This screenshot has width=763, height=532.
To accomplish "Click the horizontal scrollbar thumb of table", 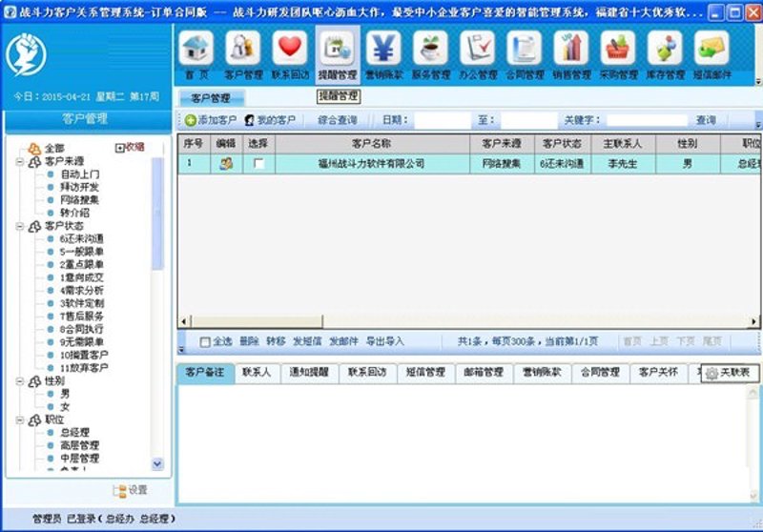I will (x=257, y=321).
